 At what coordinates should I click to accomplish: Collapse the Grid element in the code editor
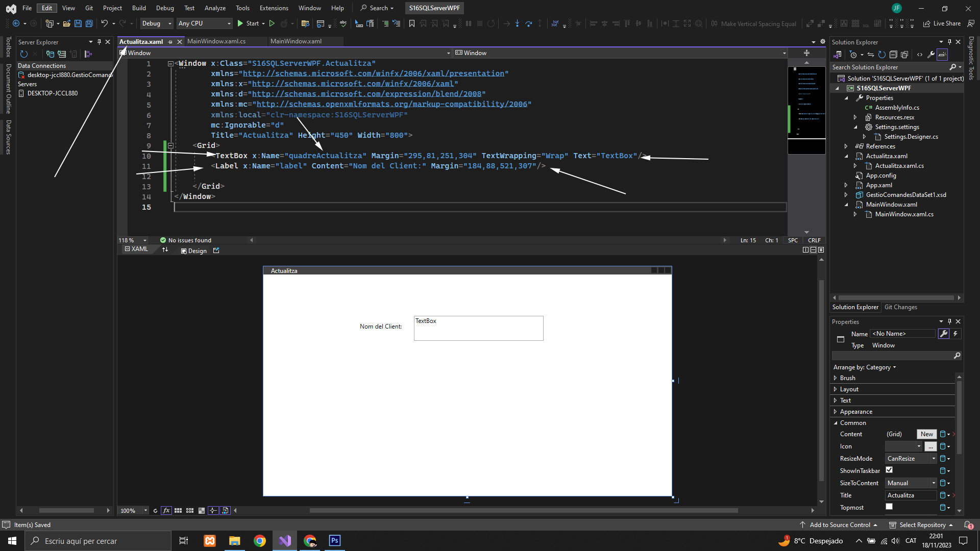171,145
